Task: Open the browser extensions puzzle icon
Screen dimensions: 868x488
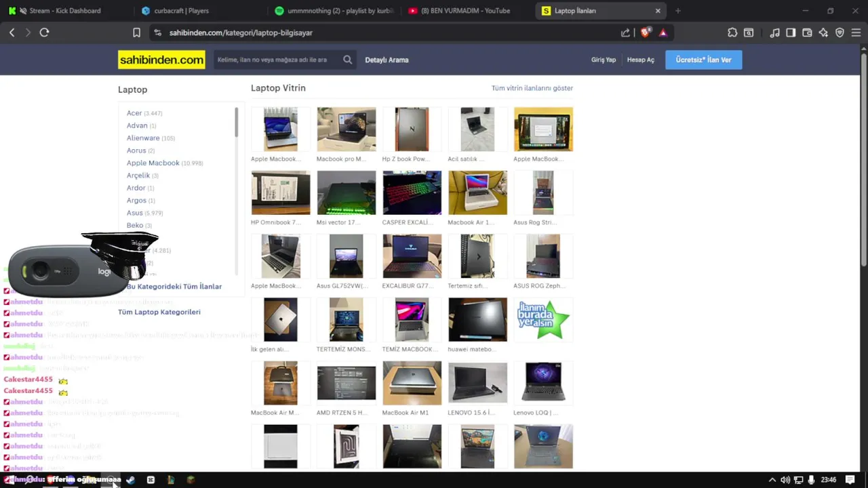Action: [x=732, y=33]
